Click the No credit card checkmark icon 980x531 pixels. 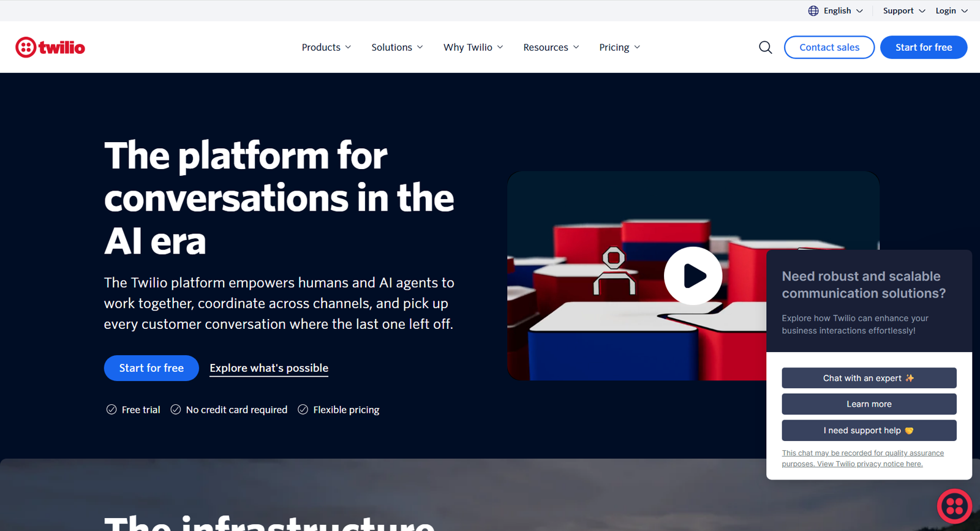coord(176,409)
